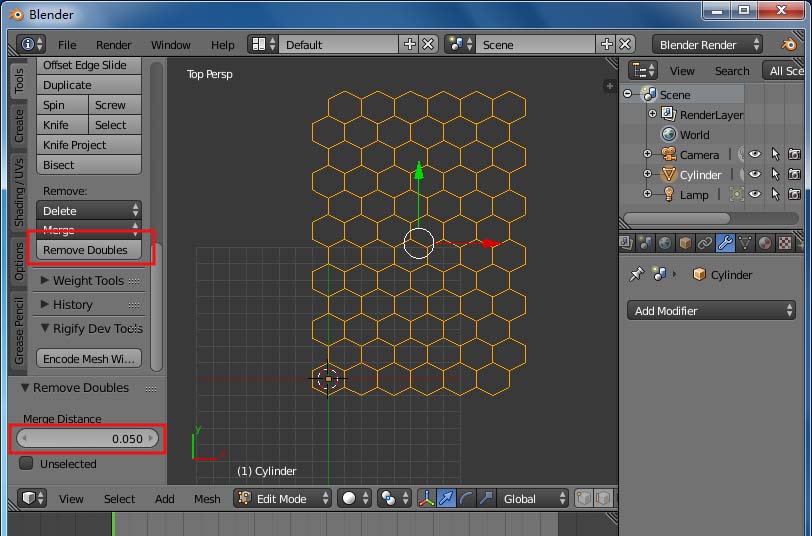Open the Constraints chain icon tab
The height and width of the screenshot is (536, 812).
coord(705,243)
